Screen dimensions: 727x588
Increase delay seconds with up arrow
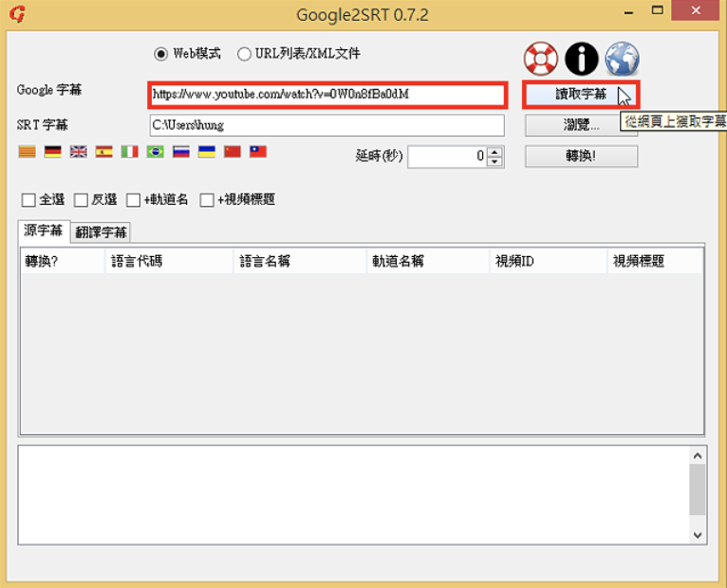494,152
